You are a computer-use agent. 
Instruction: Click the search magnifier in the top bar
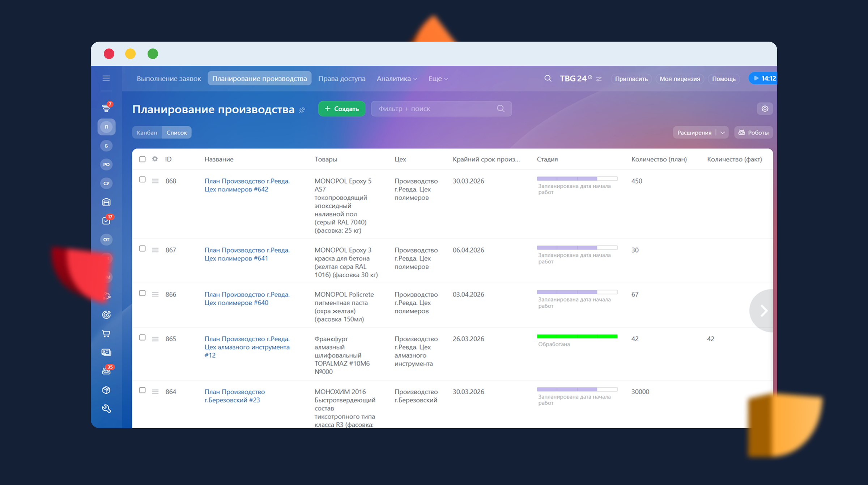click(x=548, y=79)
